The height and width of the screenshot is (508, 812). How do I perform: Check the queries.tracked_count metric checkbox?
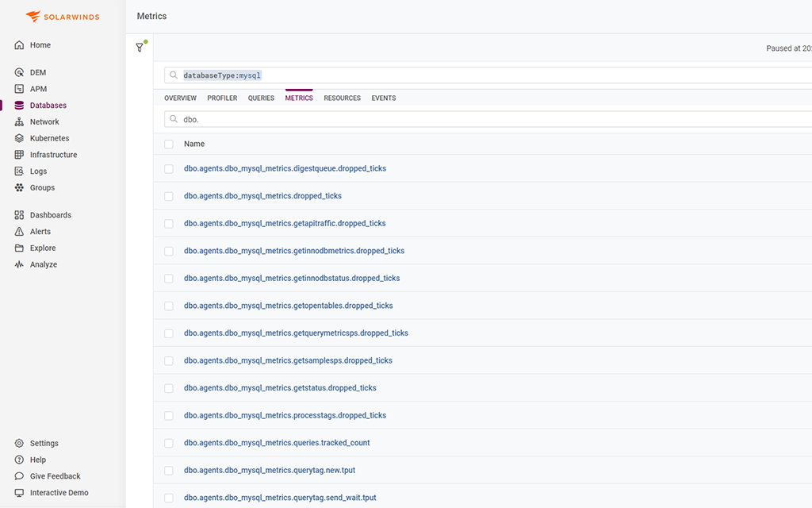point(169,443)
